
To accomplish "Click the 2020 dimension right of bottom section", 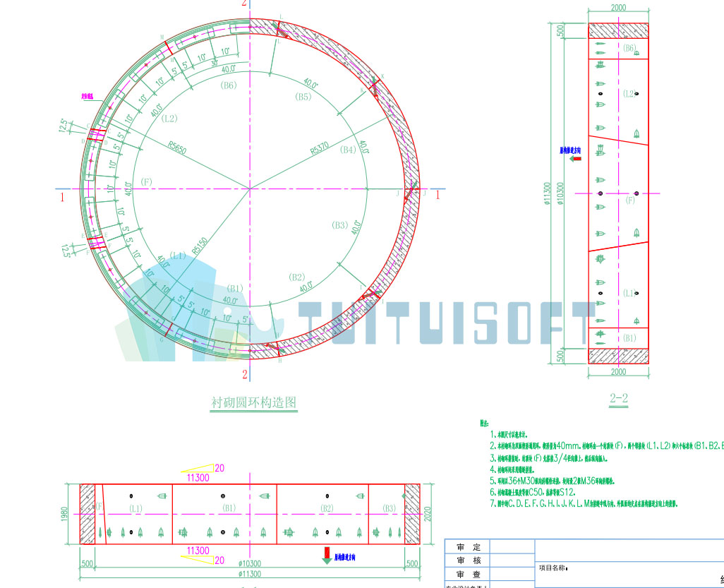I will 428,514.
